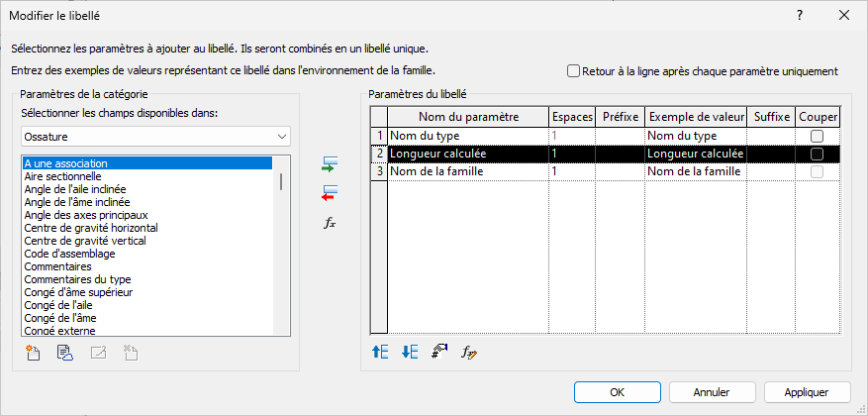Enable Retour à la ligne checkbox

point(573,71)
